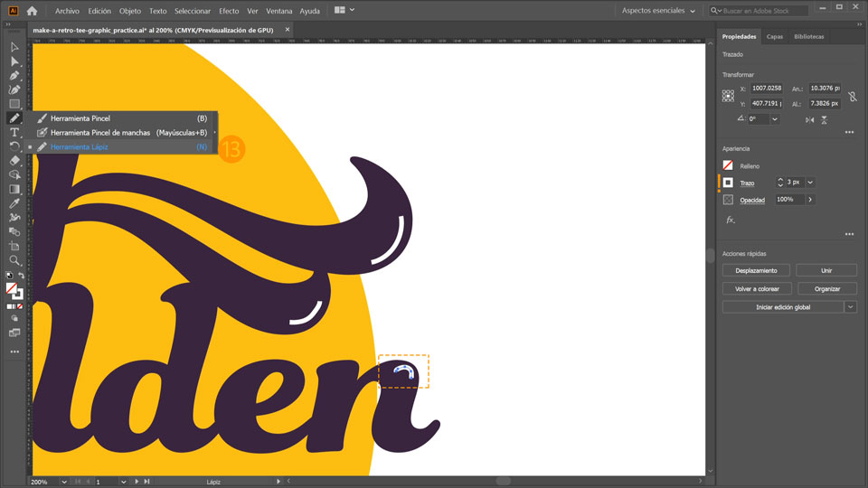Select the Selection arrow tool
This screenshot has height=488, width=868.
(14, 48)
